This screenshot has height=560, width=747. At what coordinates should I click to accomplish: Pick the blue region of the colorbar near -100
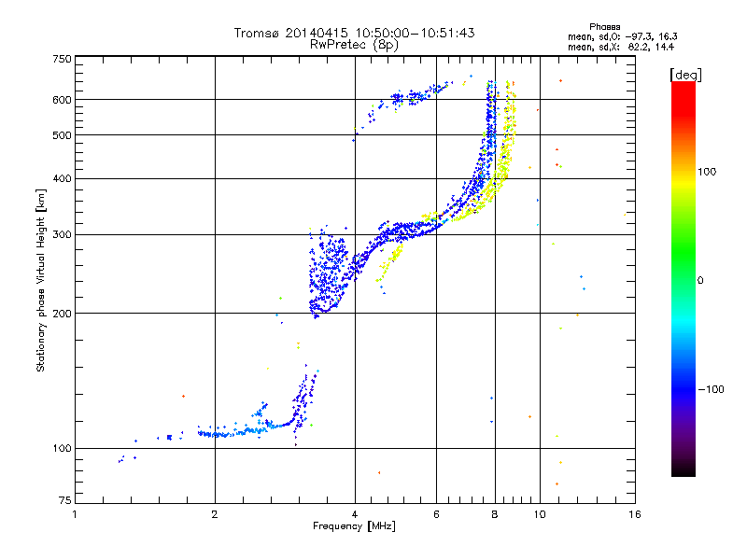pyautogui.click(x=684, y=384)
